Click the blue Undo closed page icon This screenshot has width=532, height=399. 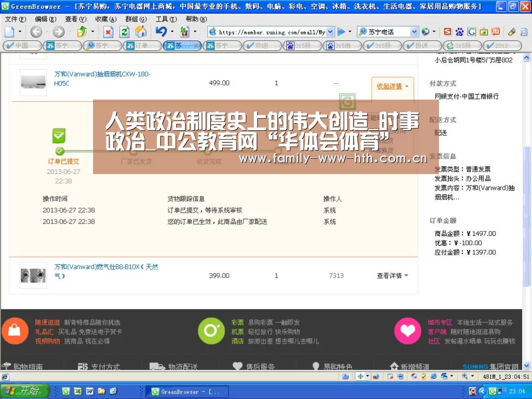point(161,32)
